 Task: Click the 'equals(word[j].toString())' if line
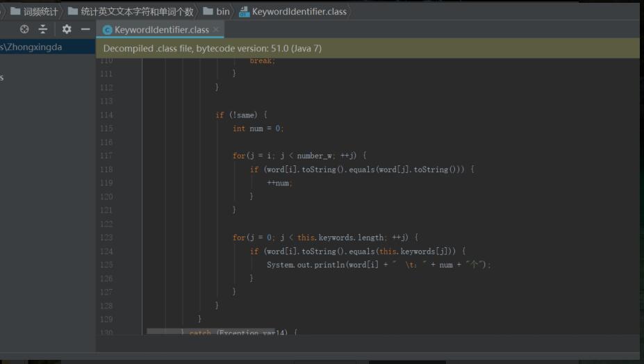click(362, 169)
